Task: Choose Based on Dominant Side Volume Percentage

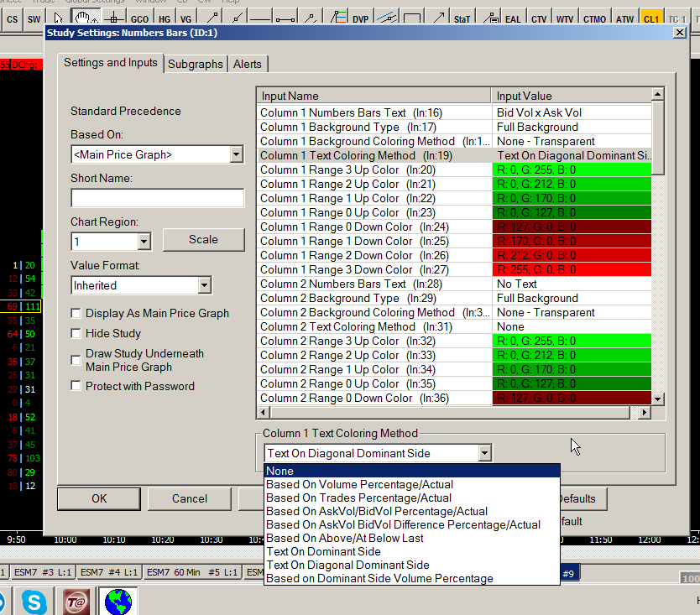Action: [412, 578]
